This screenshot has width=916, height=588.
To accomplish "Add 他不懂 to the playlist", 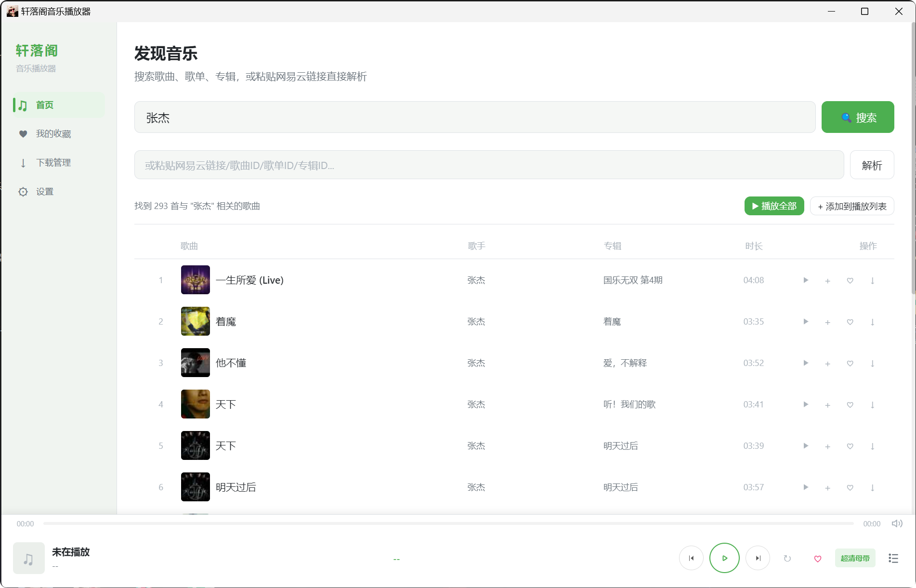I will coord(827,364).
